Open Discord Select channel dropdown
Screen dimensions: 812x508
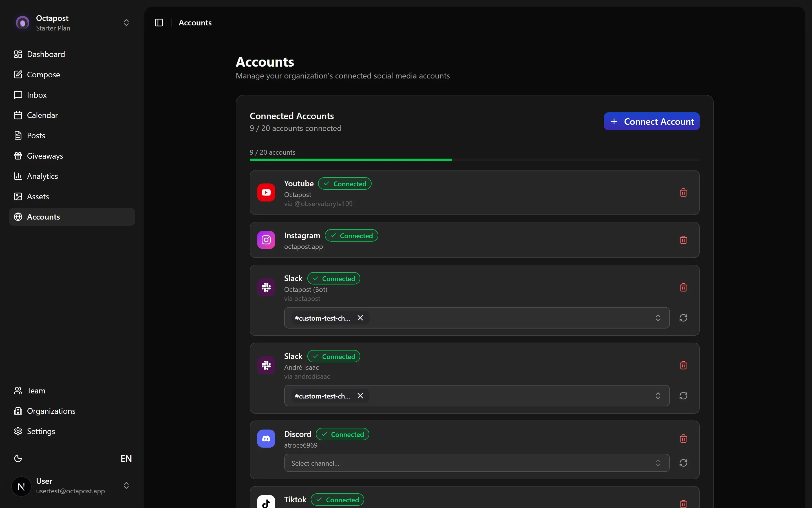(x=477, y=463)
